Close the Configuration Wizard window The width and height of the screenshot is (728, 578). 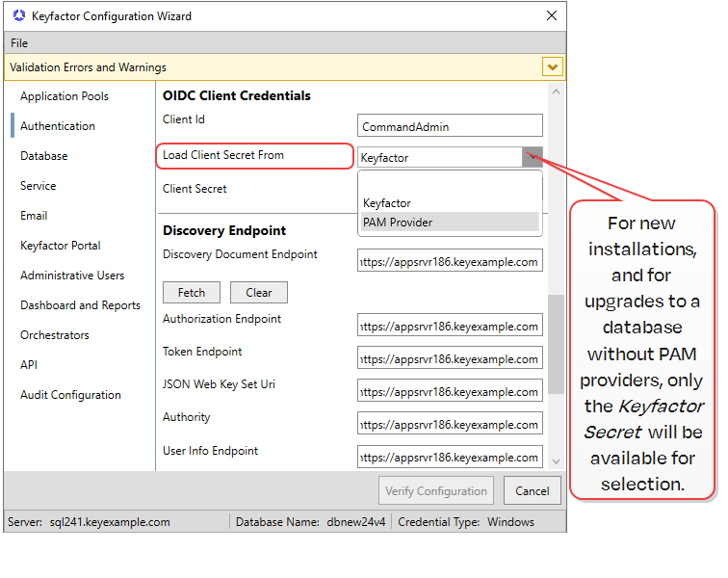551,16
